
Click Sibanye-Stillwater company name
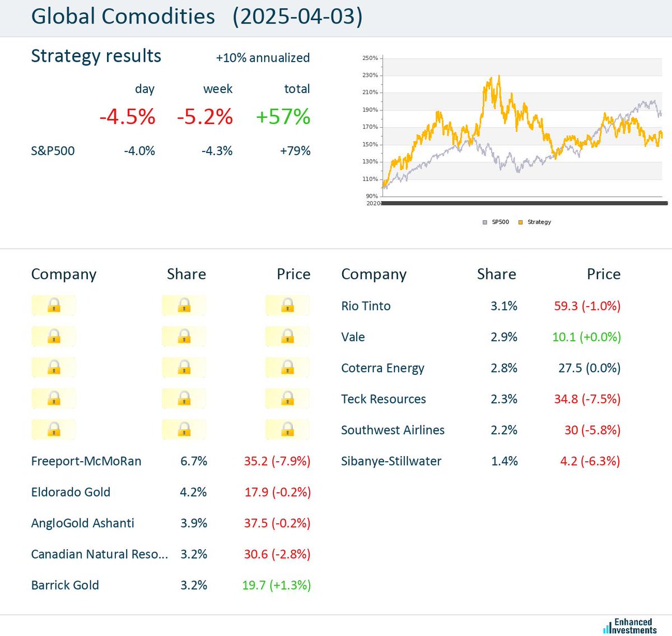(x=391, y=461)
